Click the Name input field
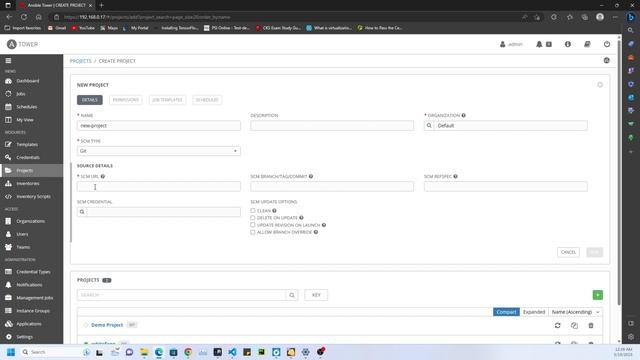Image resolution: width=640 pixels, height=360 pixels. pos(159,126)
